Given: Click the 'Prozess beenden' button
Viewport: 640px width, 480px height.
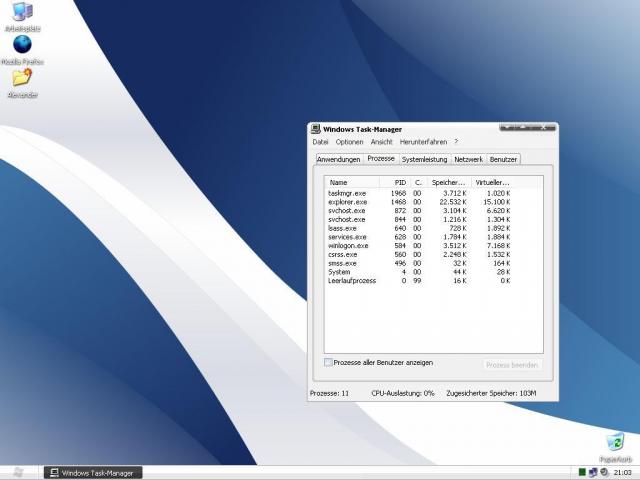Looking at the screenshot, I should [x=512, y=365].
